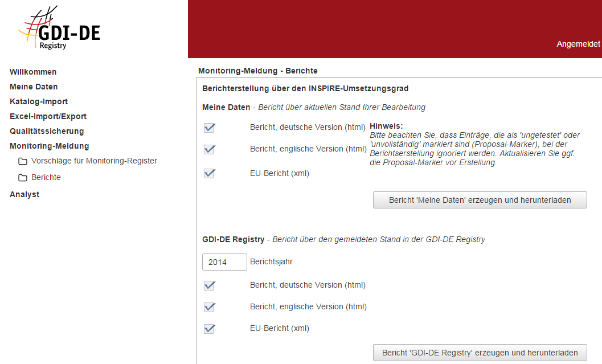
Task: Open Katalog-Import page
Action: [39, 101]
